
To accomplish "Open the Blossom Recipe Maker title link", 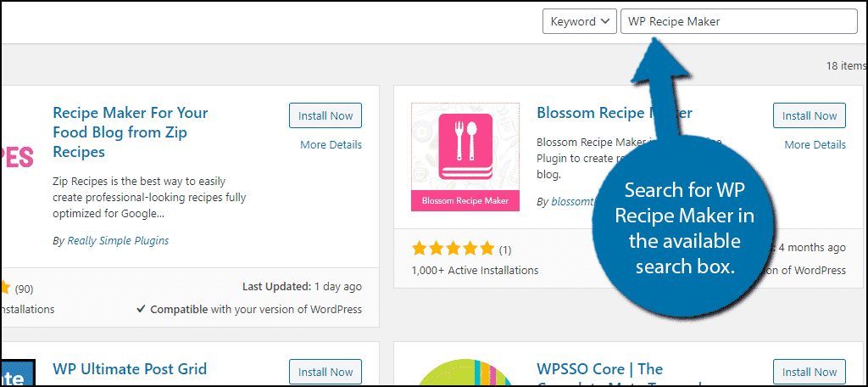I will tap(615, 113).
